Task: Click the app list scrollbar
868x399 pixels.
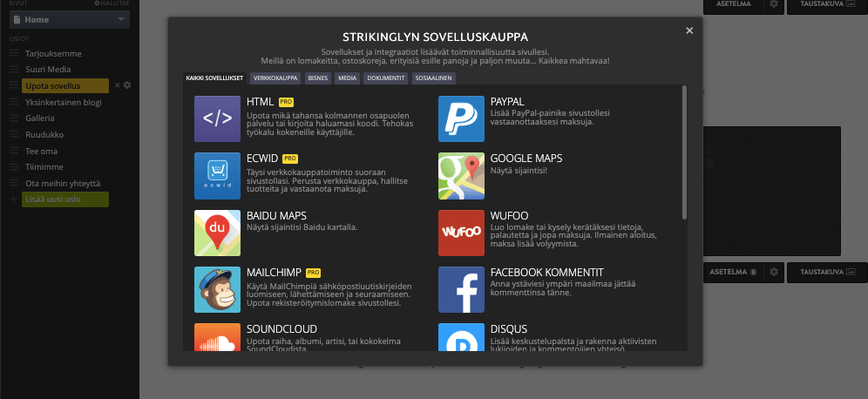Action: pos(684,152)
